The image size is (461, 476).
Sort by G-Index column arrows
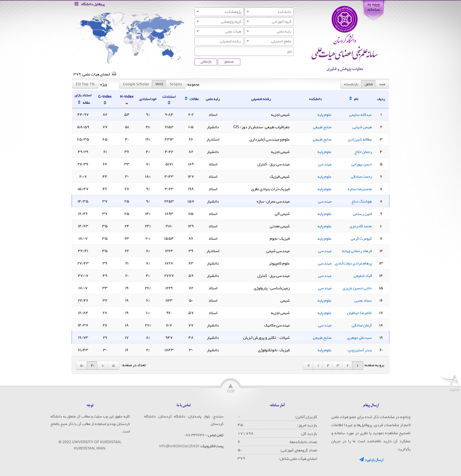105,103
